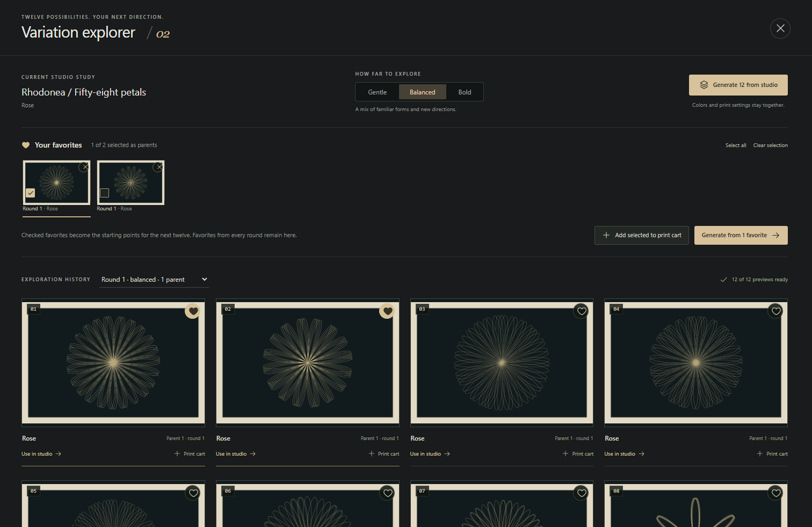The width and height of the screenshot is (812, 527).
Task: Add variation 04 to Print cart
Action: (x=772, y=454)
